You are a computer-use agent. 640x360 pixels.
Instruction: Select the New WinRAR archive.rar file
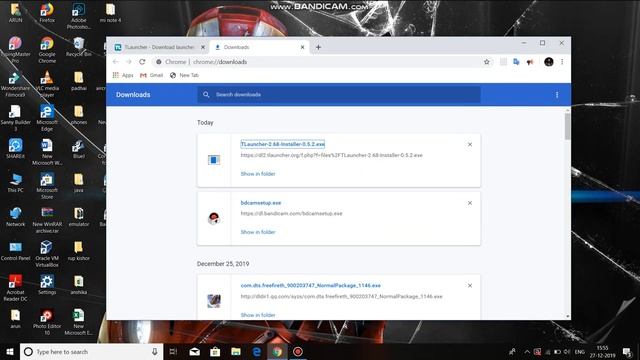point(47,220)
